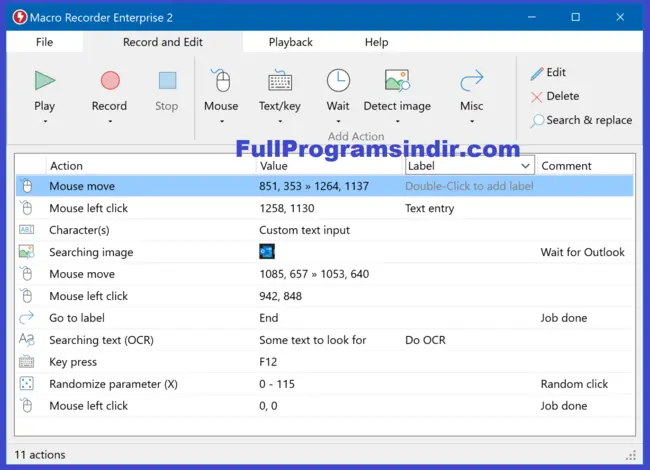Select the '942, 848' value cell
The width and height of the screenshot is (650, 470).
coord(281,296)
